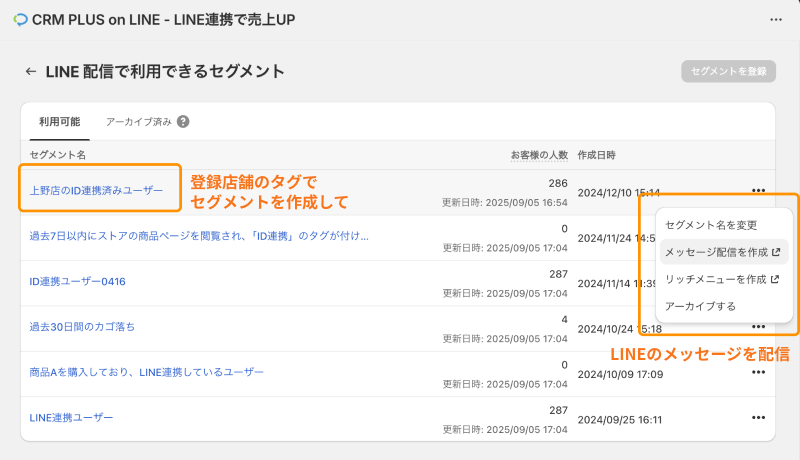Click customer count 4 for カゴ落ち row

(x=564, y=319)
